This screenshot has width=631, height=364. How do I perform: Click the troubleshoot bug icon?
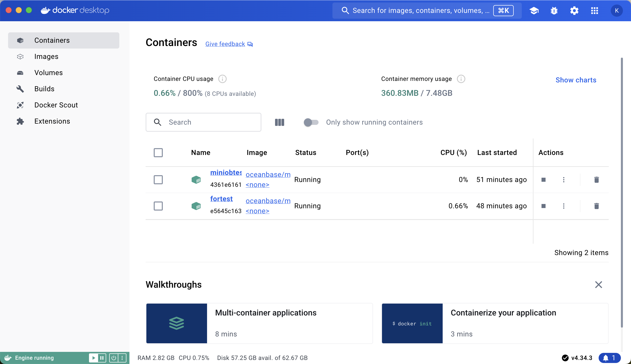554,11
